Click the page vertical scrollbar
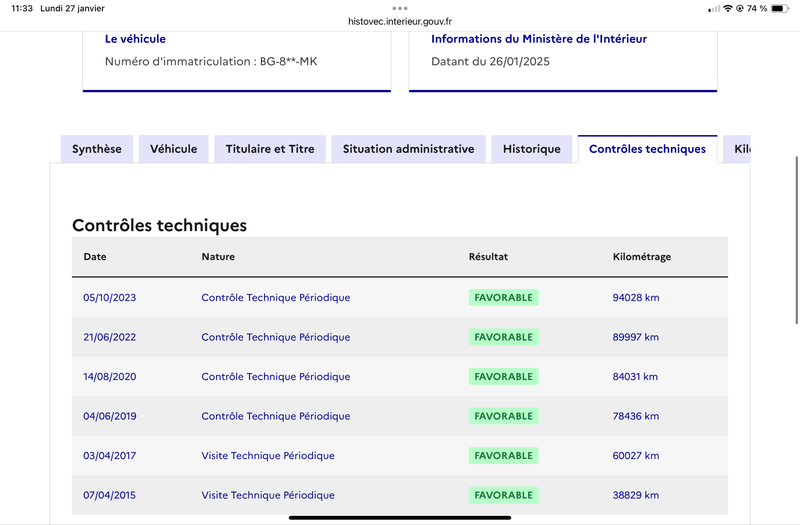The height and width of the screenshot is (525, 800). pyautogui.click(x=797, y=240)
